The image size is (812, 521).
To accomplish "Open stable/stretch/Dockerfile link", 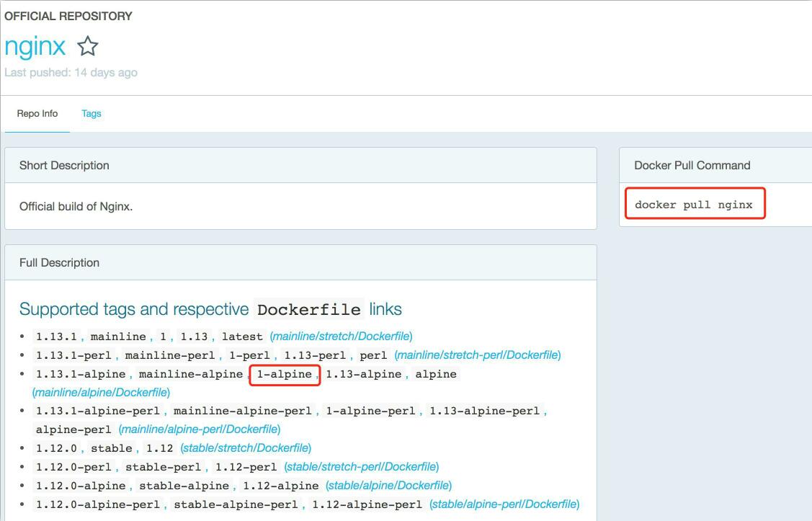I will (x=246, y=448).
